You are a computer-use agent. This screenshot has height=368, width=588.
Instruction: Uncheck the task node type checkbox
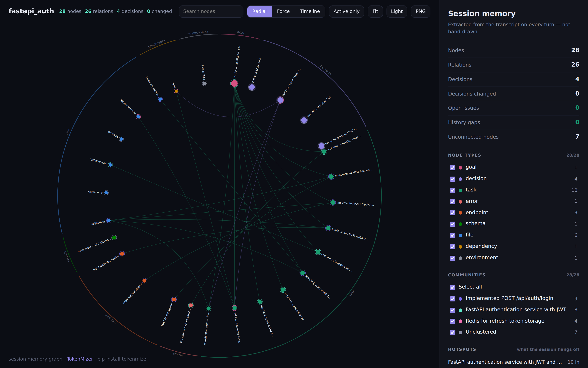pyautogui.click(x=453, y=190)
